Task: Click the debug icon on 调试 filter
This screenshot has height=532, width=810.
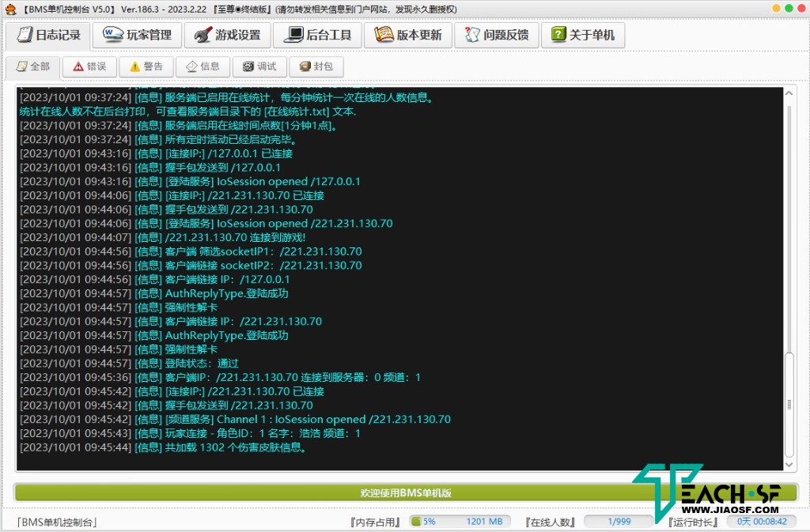Action: click(x=248, y=66)
